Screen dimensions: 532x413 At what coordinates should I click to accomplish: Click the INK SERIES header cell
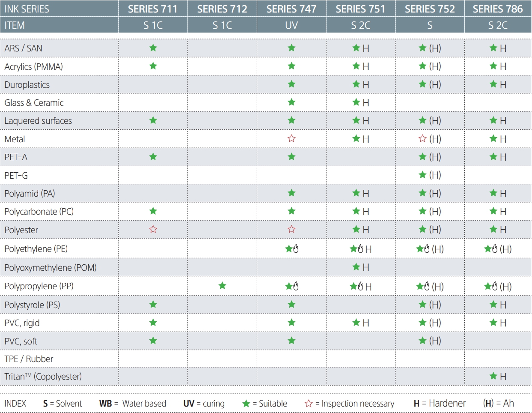27,9
